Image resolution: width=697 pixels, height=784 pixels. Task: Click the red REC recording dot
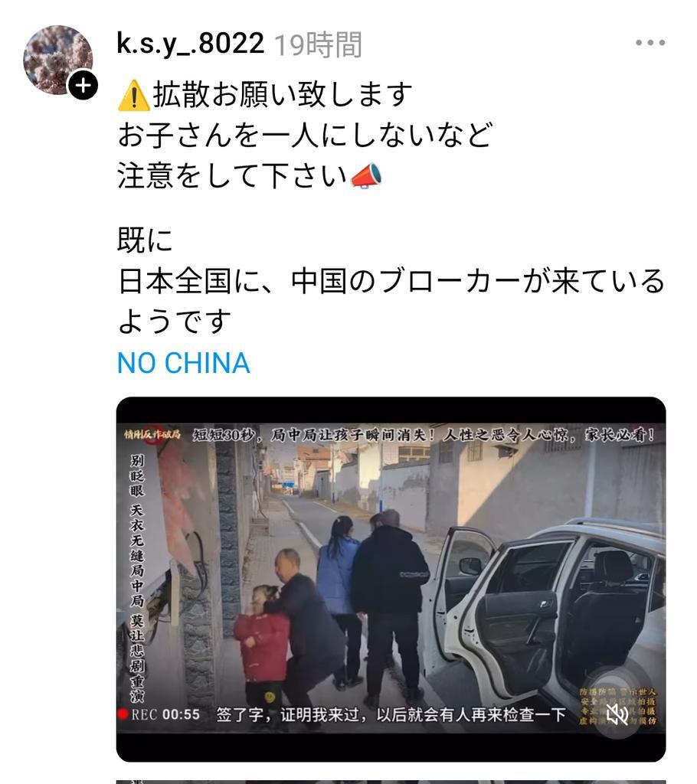pyautogui.click(x=123, y=714)
